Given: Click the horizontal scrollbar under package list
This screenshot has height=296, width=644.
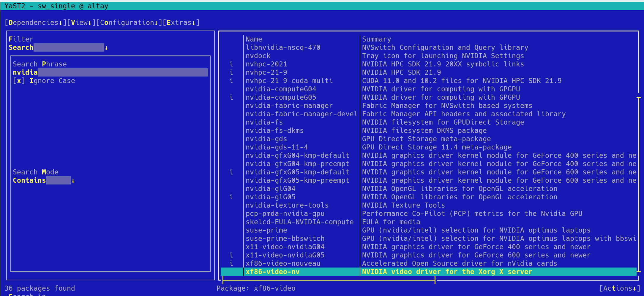Looking at the screenshot, I should coord(329,280).
